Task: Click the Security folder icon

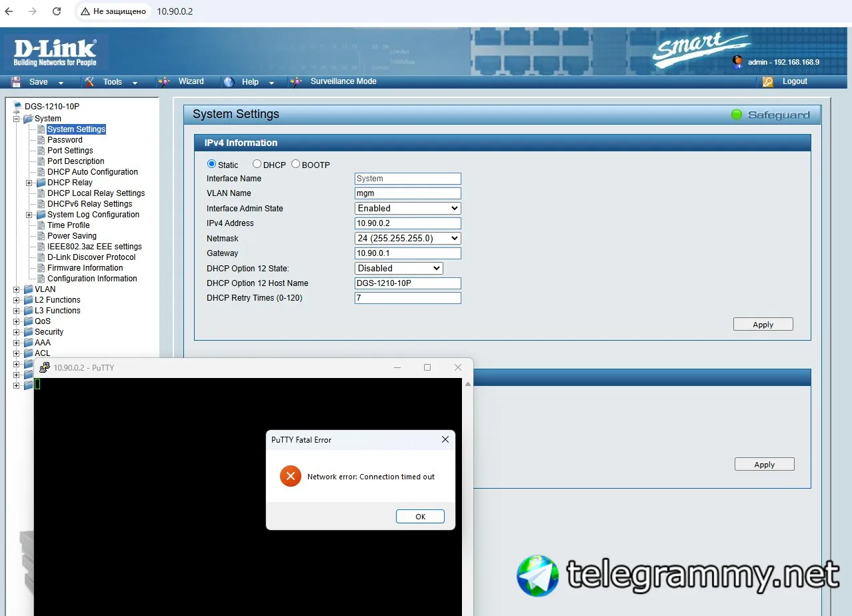Action: pos(28,332)
